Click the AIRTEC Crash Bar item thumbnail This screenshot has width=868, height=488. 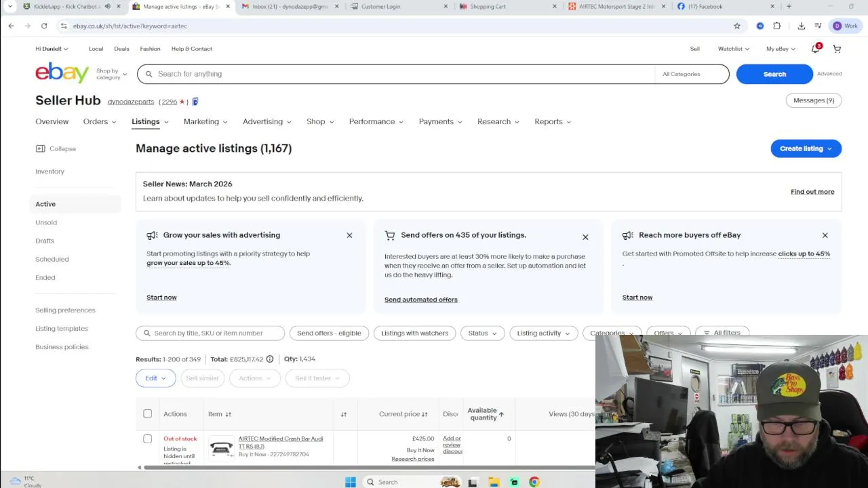click(x=221, y=447)
